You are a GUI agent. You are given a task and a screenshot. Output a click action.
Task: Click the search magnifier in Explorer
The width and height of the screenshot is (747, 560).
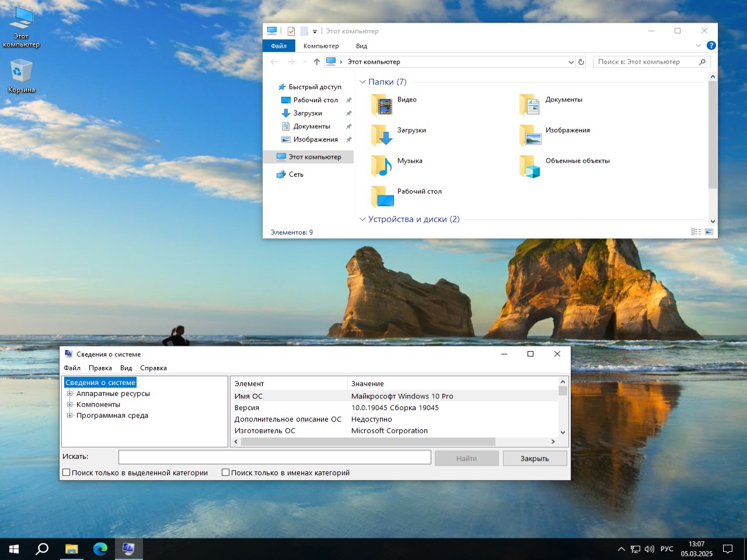point(702,62)
